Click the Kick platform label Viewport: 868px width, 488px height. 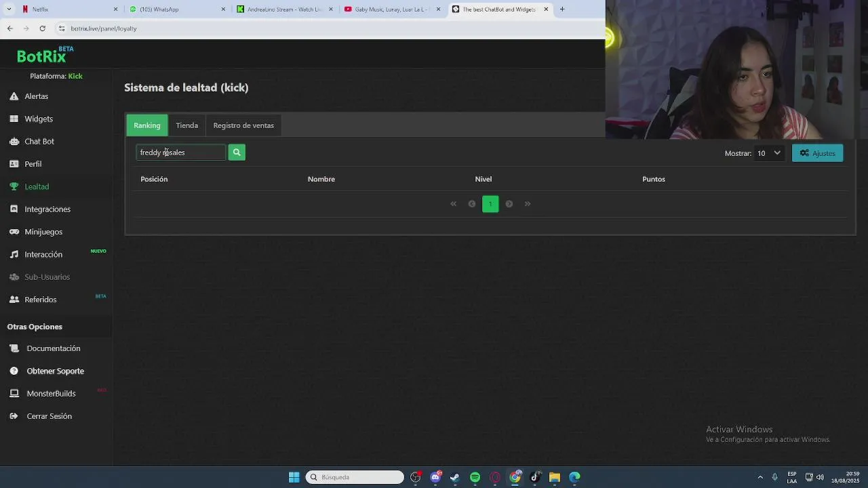(75, 76)
